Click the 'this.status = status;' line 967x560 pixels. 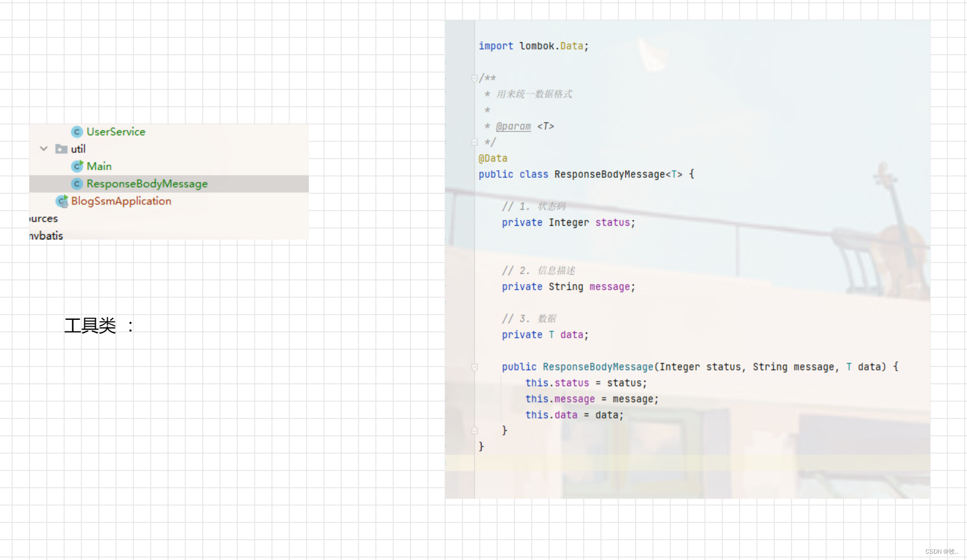(586, 383)
